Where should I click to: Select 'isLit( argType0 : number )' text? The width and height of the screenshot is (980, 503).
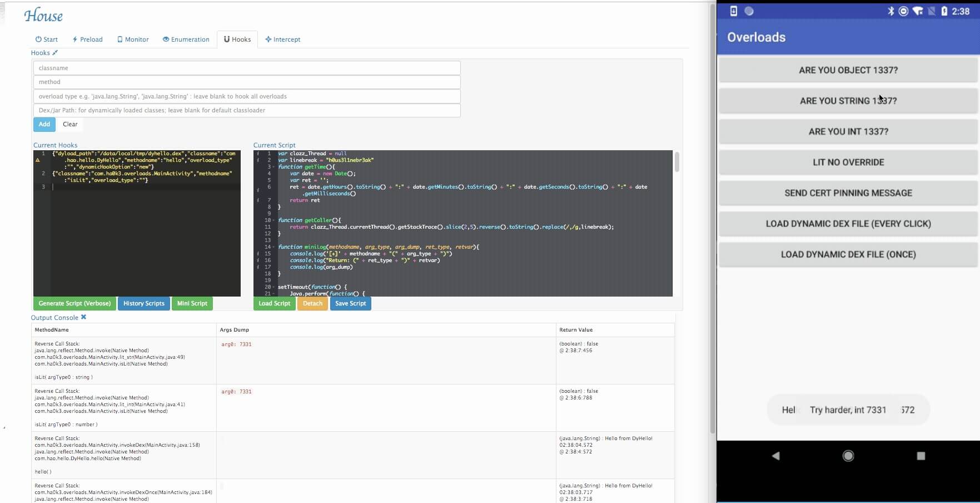[66, 425]
